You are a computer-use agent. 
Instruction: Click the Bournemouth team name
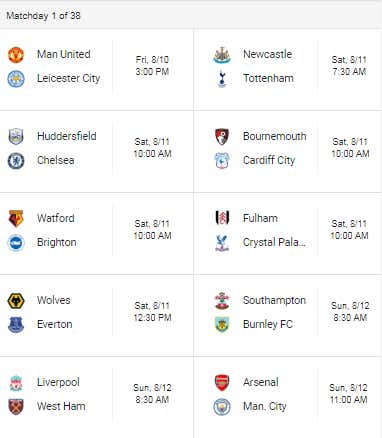point(275,136)
